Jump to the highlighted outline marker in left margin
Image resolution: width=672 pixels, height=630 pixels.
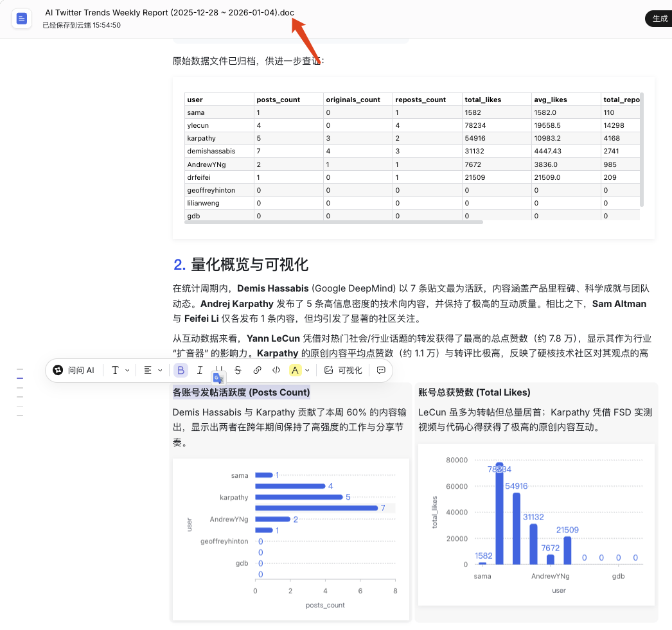pos(20,378)
